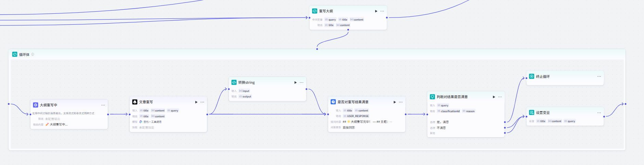The height and width of the screenshot is (165, 644).
Task: Open more options menu on 设置变量 node
Action: (599, 113)
